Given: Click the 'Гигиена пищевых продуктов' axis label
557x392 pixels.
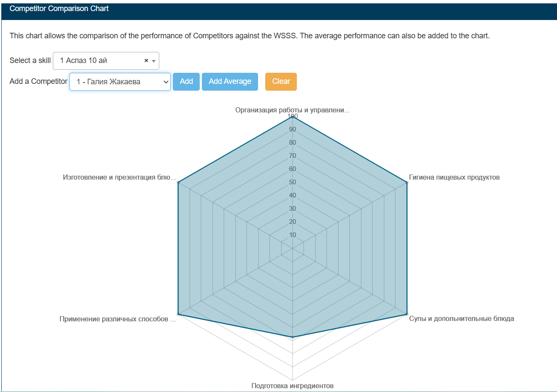Looking at the screenshot, I should [454, 177].
